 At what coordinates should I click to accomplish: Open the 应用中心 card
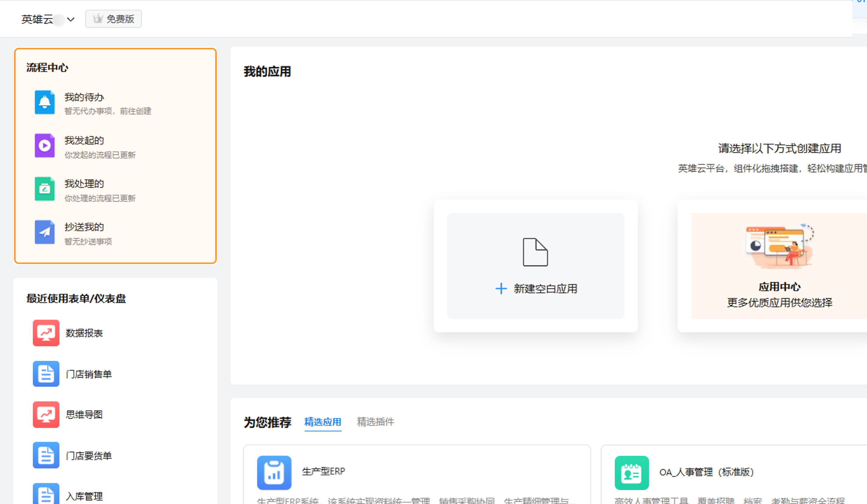pyautogui.click(x=779, y=266)
